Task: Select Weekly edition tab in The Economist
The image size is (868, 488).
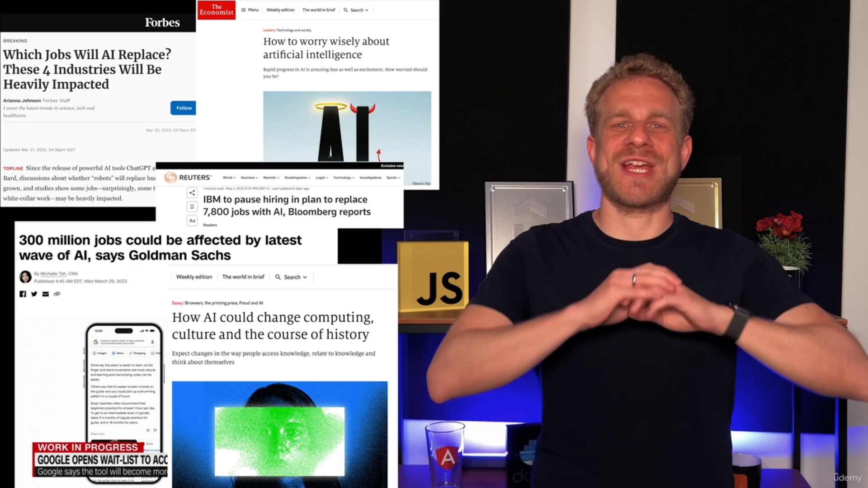Action: point(279,9)
